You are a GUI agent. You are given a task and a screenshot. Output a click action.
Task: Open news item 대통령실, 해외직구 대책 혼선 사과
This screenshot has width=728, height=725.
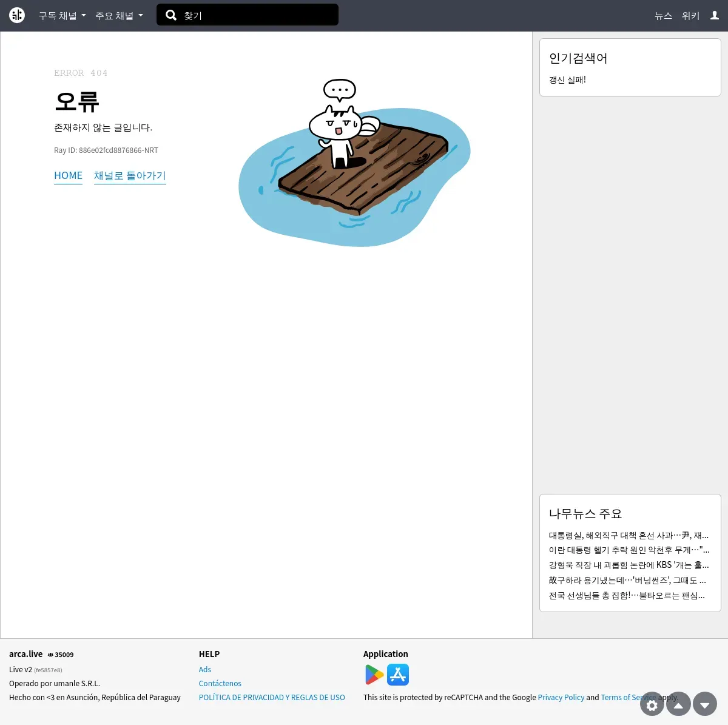click(629, 535)
